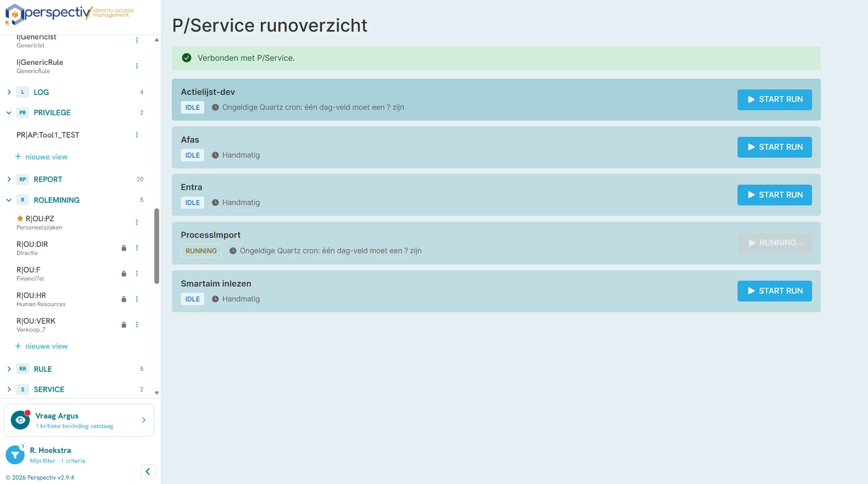Screen dimensions: 868x484
Task: Collapse the sidebar with the arrow button
Action: pyautogui.click(x=148, y=472)
